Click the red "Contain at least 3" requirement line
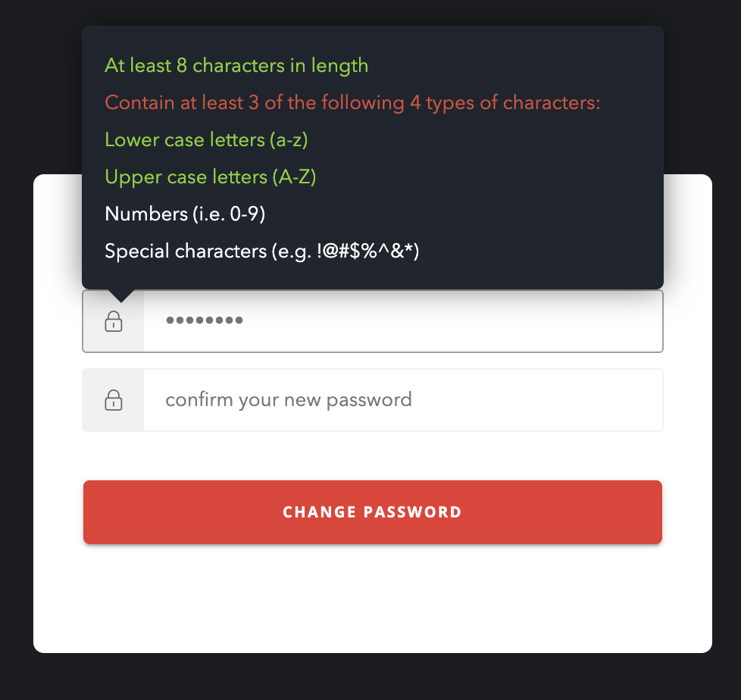Viewport: 741px width, 700px height. tap(352, 102)
